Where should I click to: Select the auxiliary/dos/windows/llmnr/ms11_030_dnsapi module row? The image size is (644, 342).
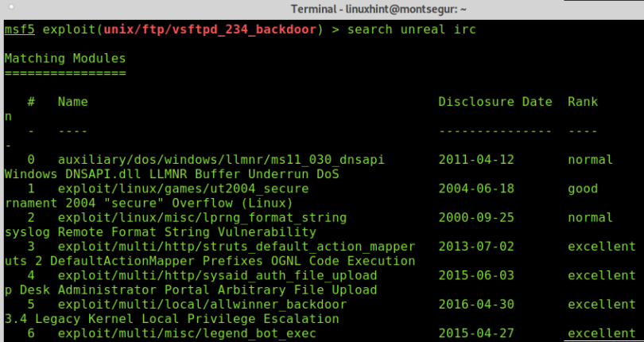pos(221,160)
